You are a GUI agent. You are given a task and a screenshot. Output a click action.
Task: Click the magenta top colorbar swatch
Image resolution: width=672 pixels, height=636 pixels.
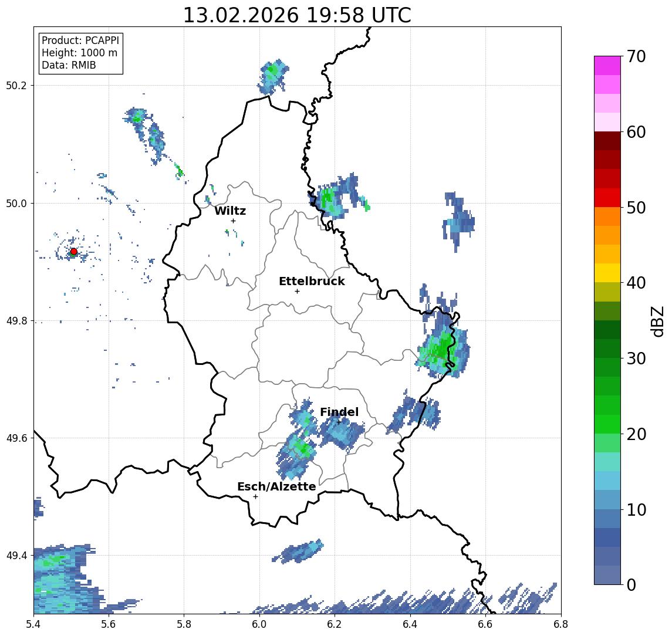tap(607, 66)
